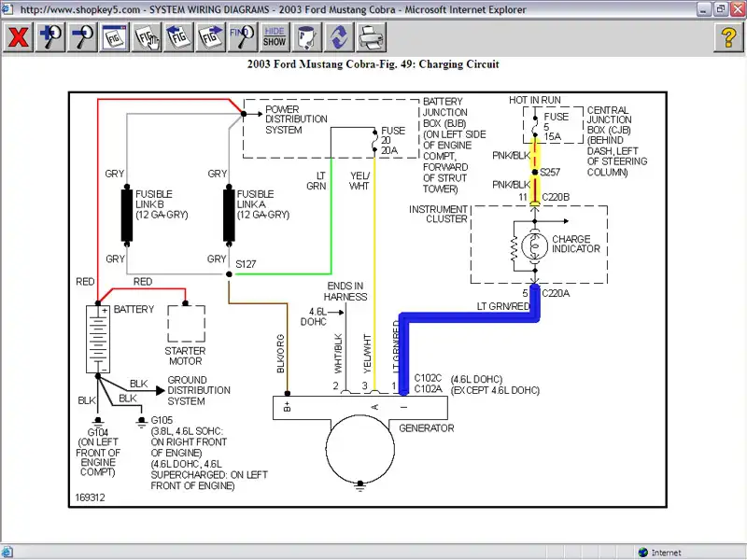Viewport: 747px width, 560px height.
Task: Click the S257 splice label
Action: 550,173
